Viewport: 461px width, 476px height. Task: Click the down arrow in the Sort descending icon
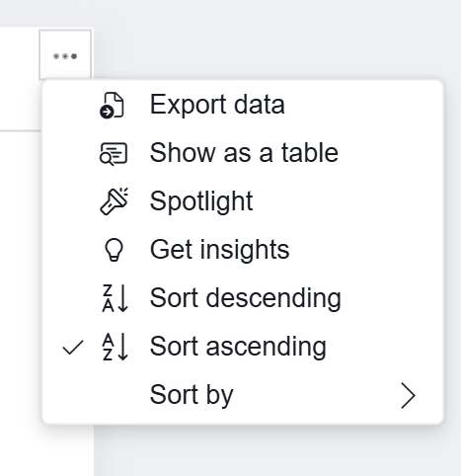(122, 298)
